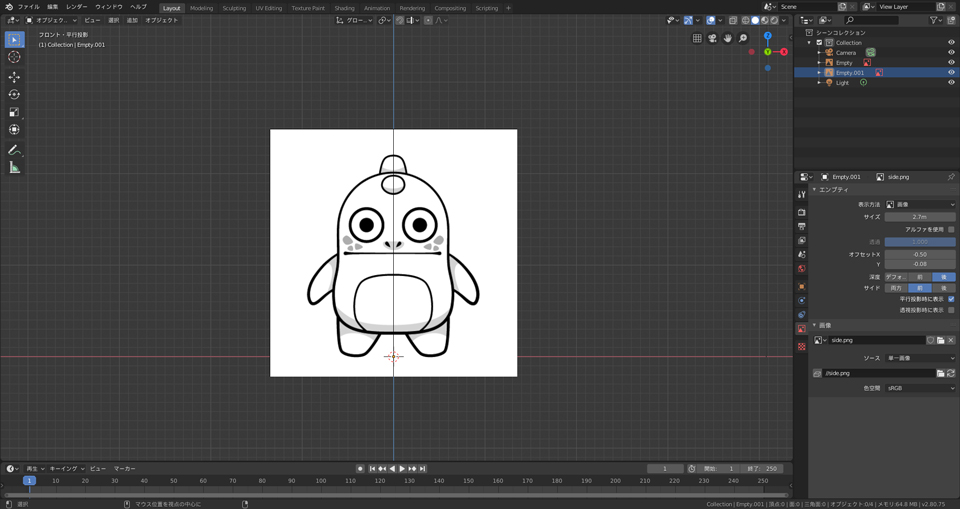The image size is (960, 509).
Task: Uncheck the 平行投影時に表示 checkbox
Action: pyautogui.click(x=951, y=299)
